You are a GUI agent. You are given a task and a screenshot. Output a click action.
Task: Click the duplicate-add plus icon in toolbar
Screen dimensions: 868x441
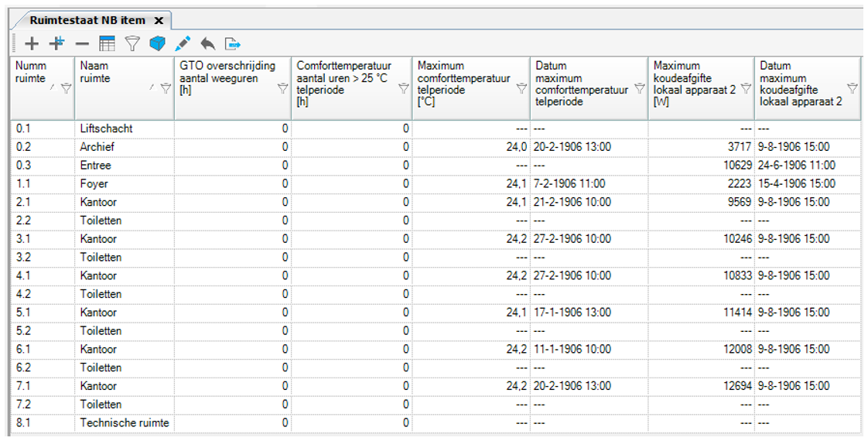click(56, 44)
